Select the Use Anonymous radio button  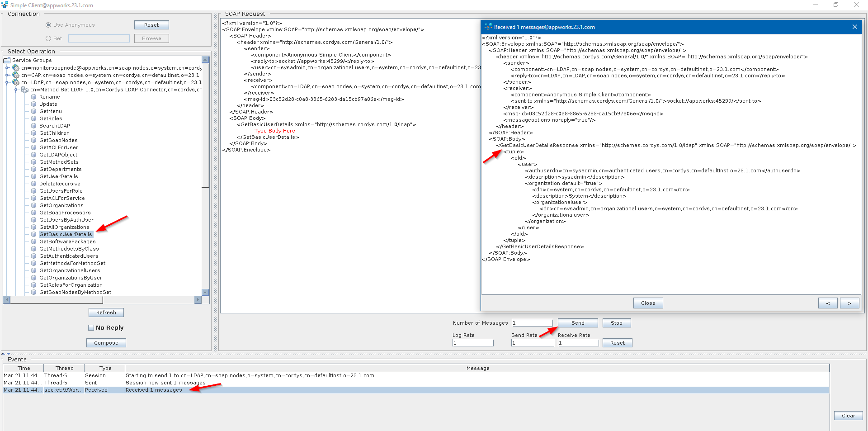point(48,25)
